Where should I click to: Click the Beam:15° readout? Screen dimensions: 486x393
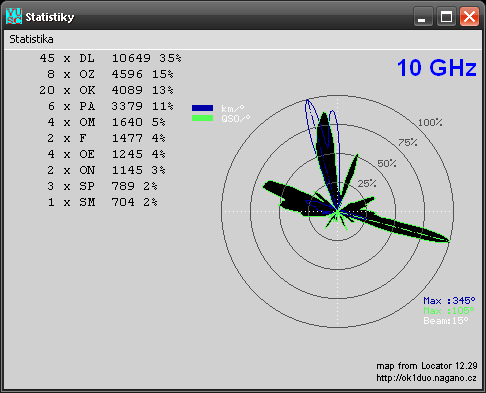point(446,321)
